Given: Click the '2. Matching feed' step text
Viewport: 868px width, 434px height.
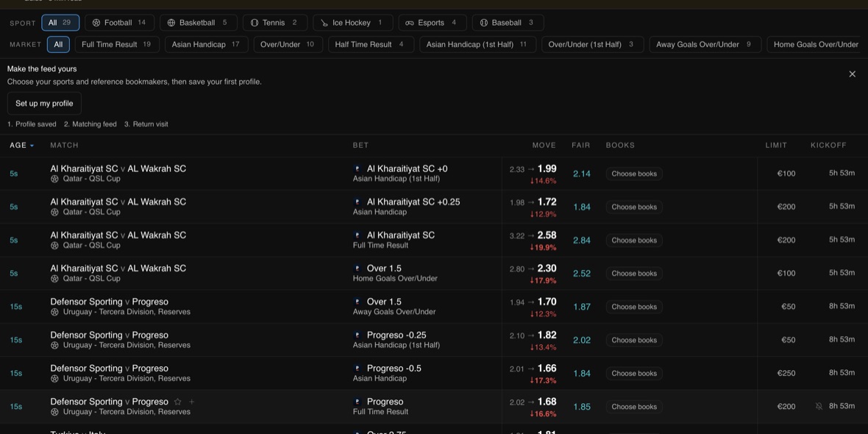Looking at the screenshot, I should coord(90,124).
